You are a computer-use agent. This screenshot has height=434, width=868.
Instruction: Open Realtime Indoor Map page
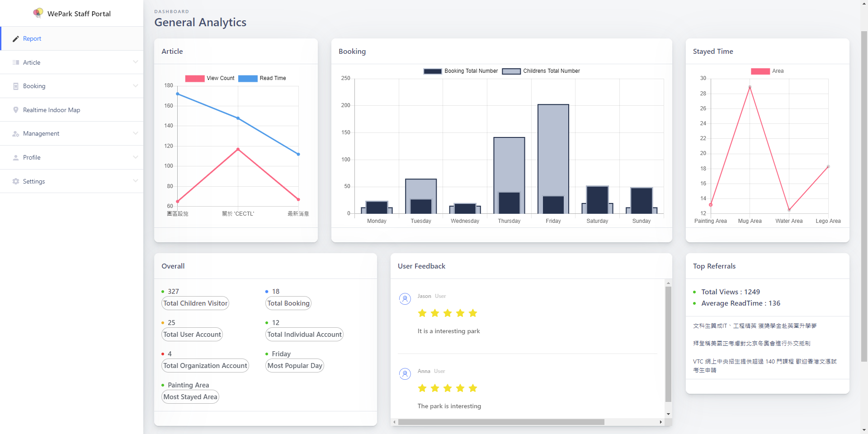pyautogui.click(x=52, y=110)
